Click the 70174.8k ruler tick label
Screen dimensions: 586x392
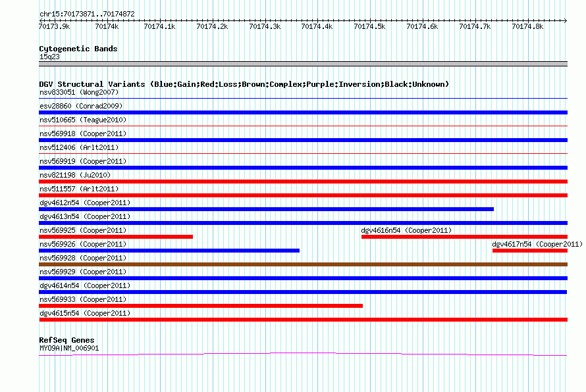(x=527, y=26)
